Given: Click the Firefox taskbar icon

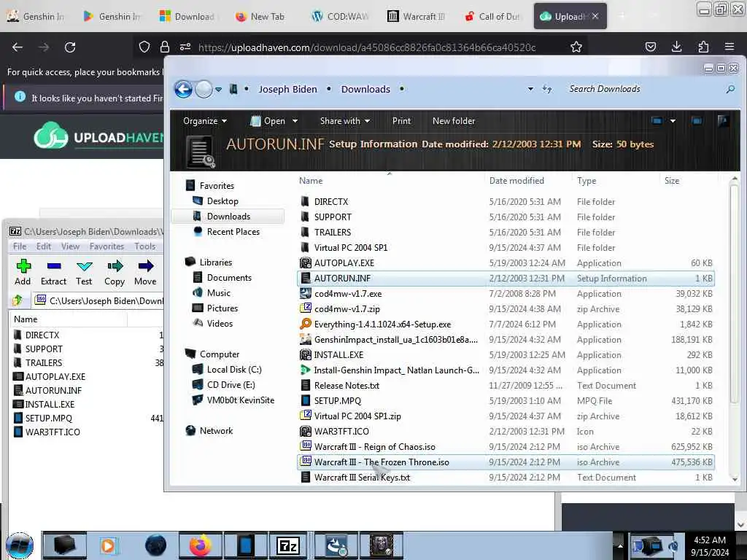Looking at the screenshot, I should [x=201, y=545].
